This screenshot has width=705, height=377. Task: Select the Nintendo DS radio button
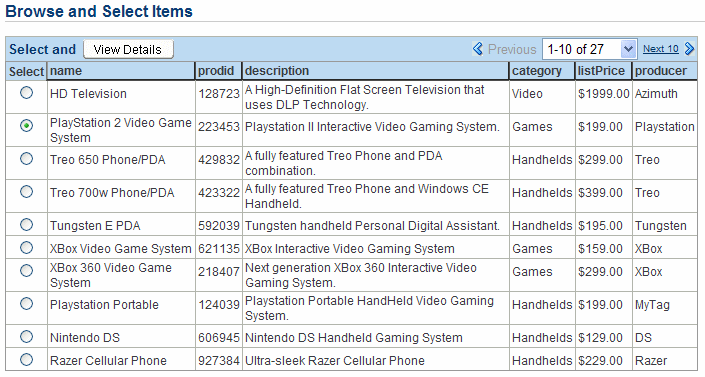(27, 337)
